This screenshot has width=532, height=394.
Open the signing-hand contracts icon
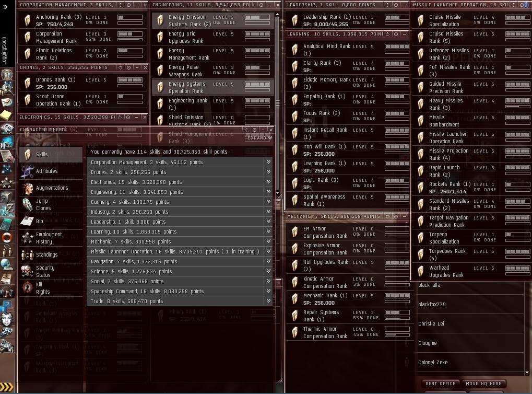(7, 156)
